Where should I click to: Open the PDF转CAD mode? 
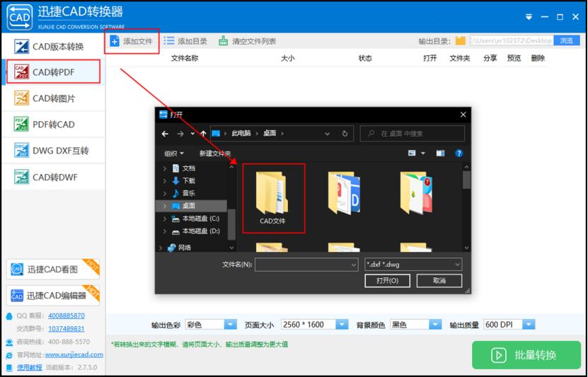pos(53,124)
